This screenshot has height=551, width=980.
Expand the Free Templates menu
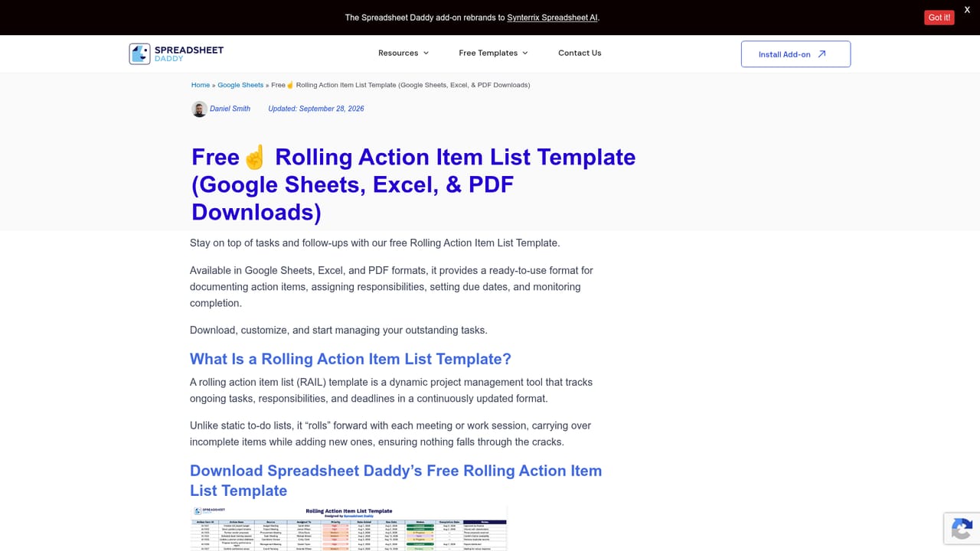pos(494,53)
